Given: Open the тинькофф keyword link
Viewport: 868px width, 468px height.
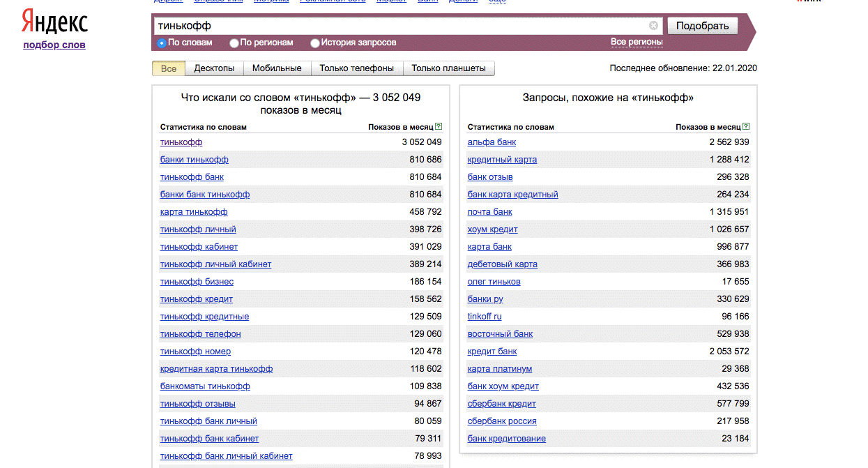Looking at the screenshot, I should tap(181, 142).
